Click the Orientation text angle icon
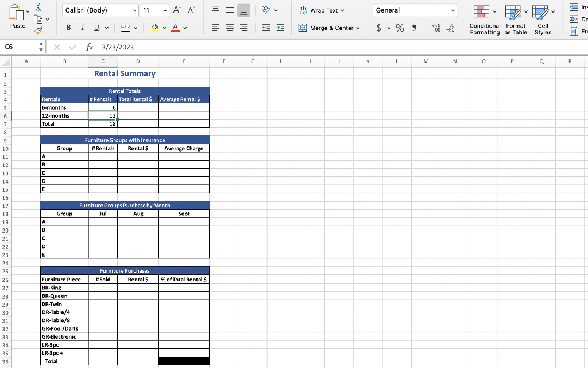The image size is (588, 368). click(x=266, y=10)
